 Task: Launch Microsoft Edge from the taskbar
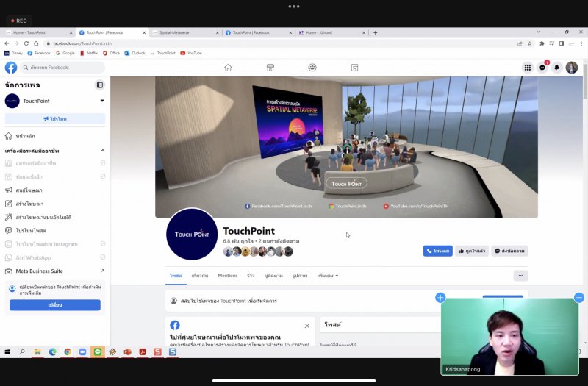click(x=52, y=352)
